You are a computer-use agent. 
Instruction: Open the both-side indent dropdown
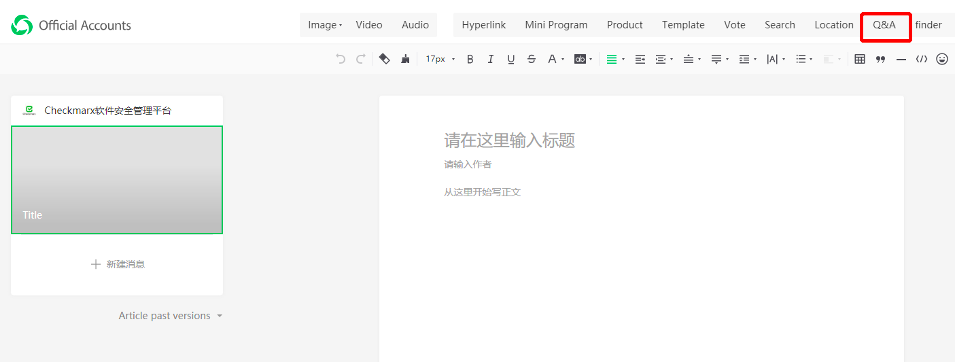(664, 59)
